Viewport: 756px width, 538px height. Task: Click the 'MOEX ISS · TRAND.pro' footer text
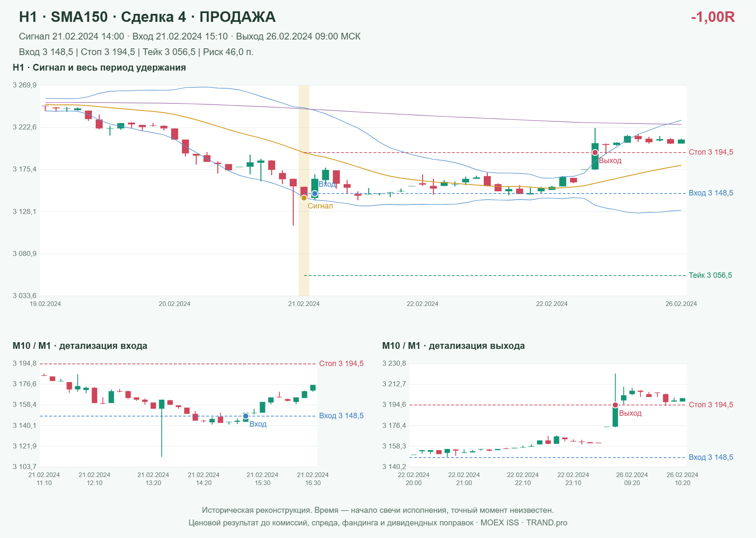(x=524, y=523)
